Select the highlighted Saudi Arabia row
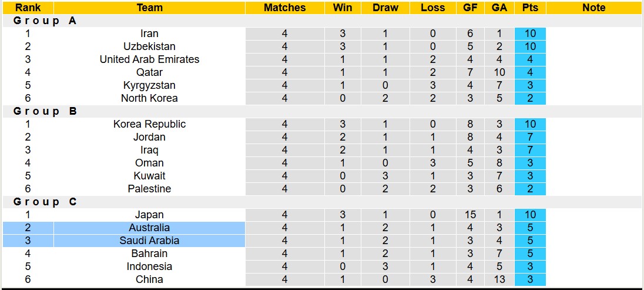 click(x=149, y=241)
